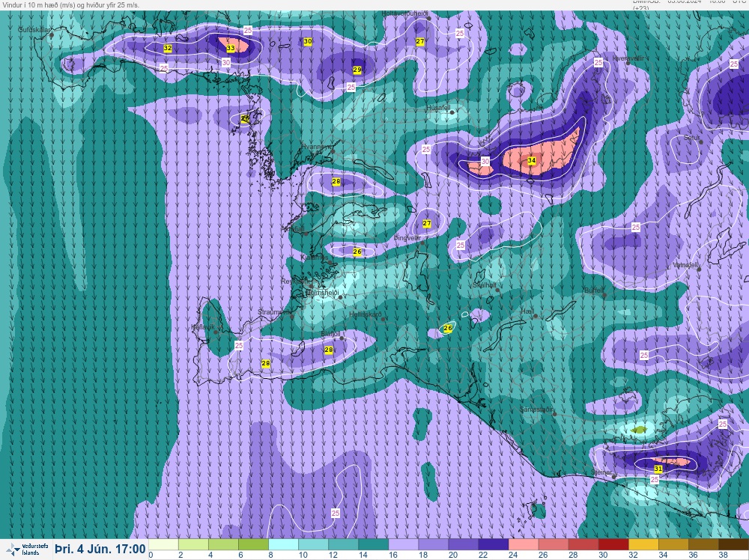This screenshot has height=560, width=749.
Task: Click the Vatnsfell station label
Action: (x=686, y=265)
